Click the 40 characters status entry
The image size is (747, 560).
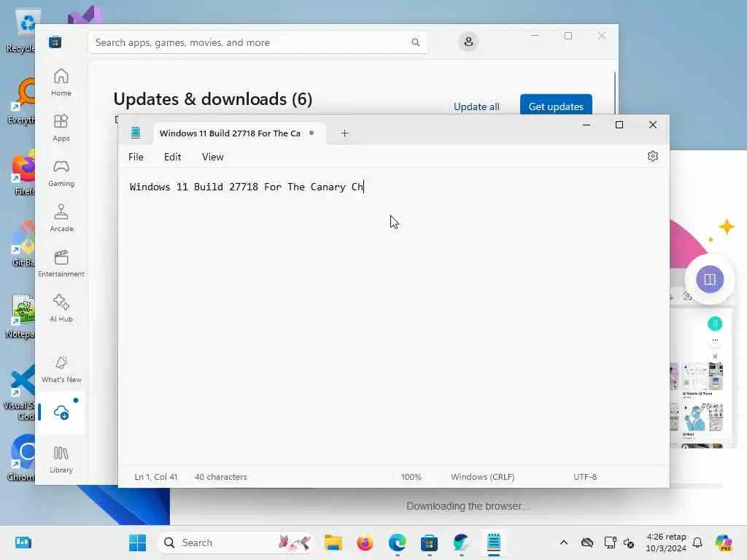click(220, 477)
